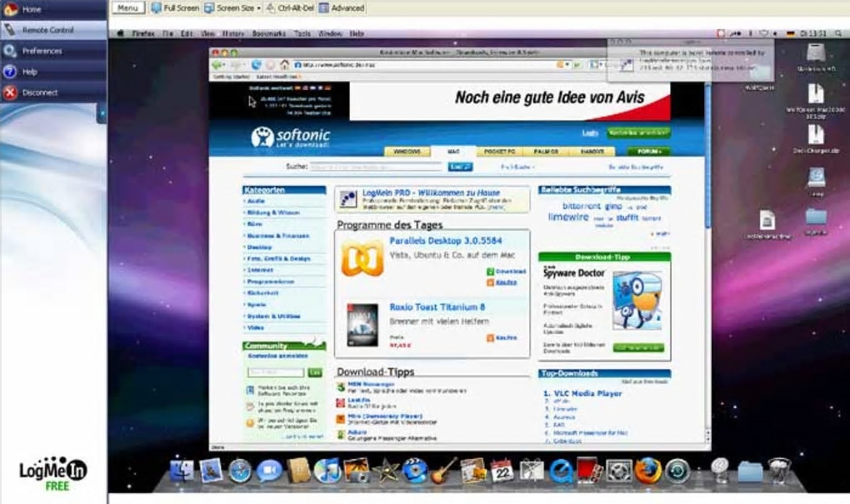Click the German flag input menu
Image resolution: width=850 pixels, height=504 pixels.
tap(790, 33)
